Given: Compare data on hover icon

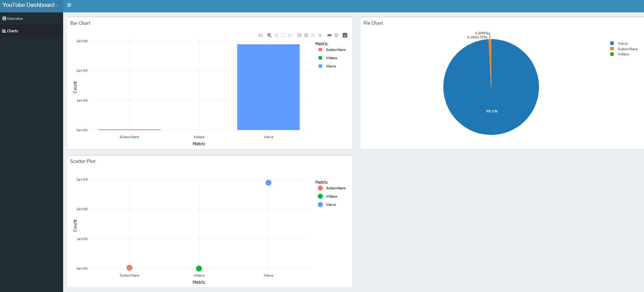Looking at the screenshot, I should pyautogui.click(x=336, y=35).
